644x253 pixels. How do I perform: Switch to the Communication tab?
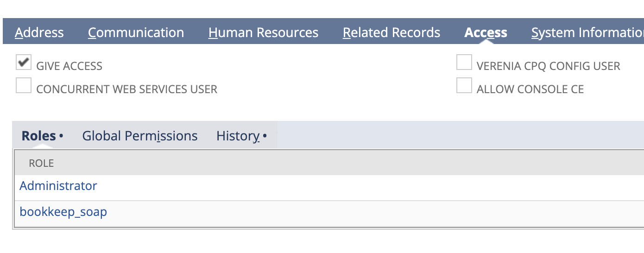(136, 32)
